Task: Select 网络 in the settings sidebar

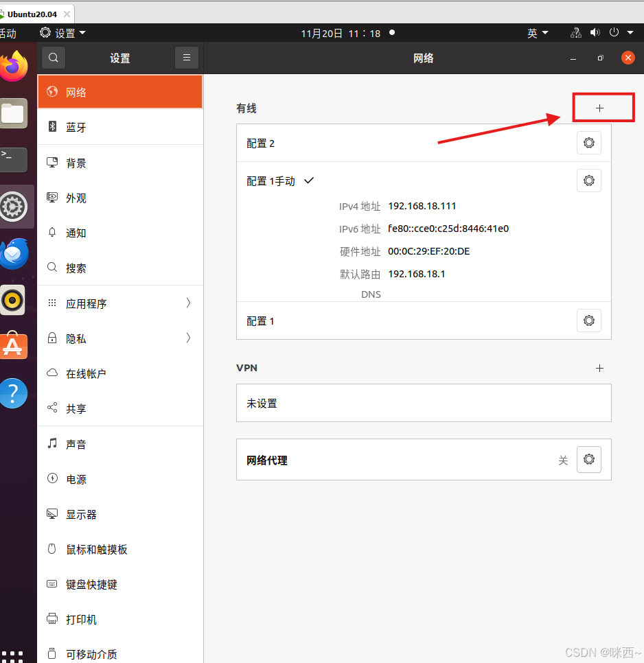Action: click(x=120, y=92)
